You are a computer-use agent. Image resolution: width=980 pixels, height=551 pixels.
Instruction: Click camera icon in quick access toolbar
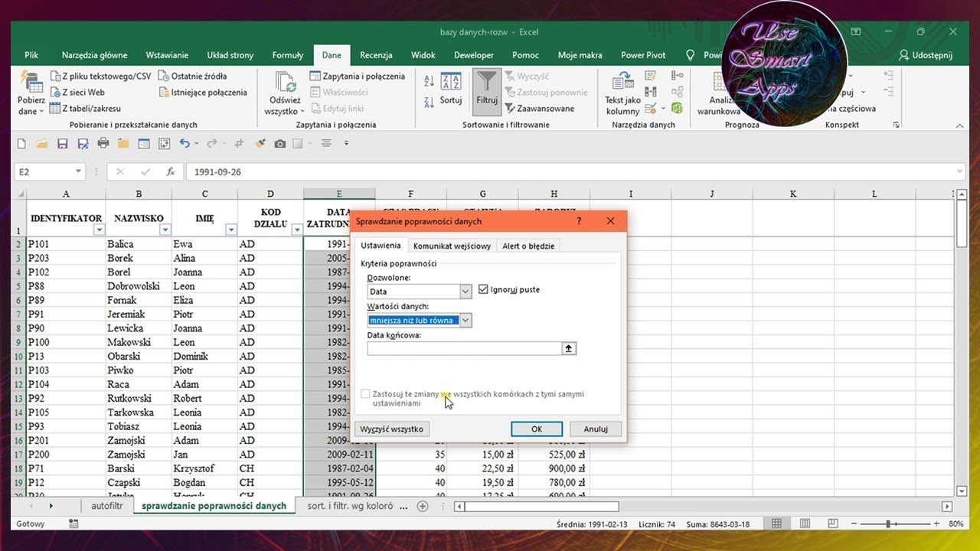pyautogui.click(x=280, y=143)
